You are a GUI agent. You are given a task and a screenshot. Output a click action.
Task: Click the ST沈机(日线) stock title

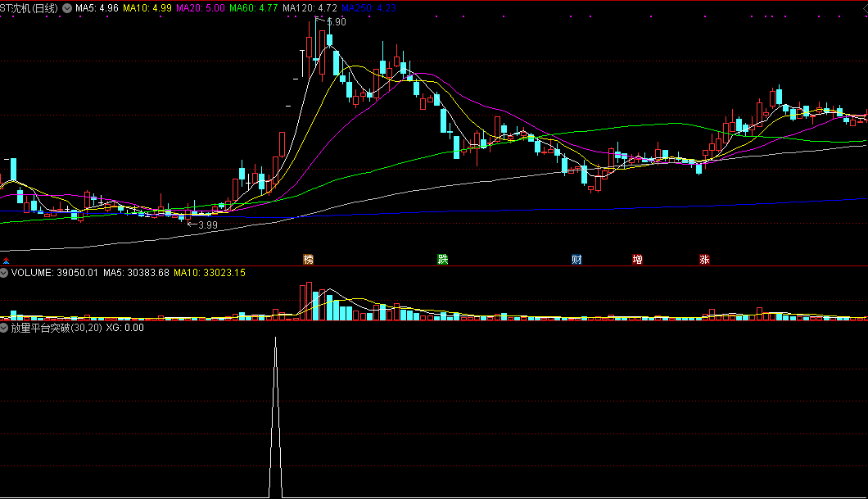click(x=29, y=8)
